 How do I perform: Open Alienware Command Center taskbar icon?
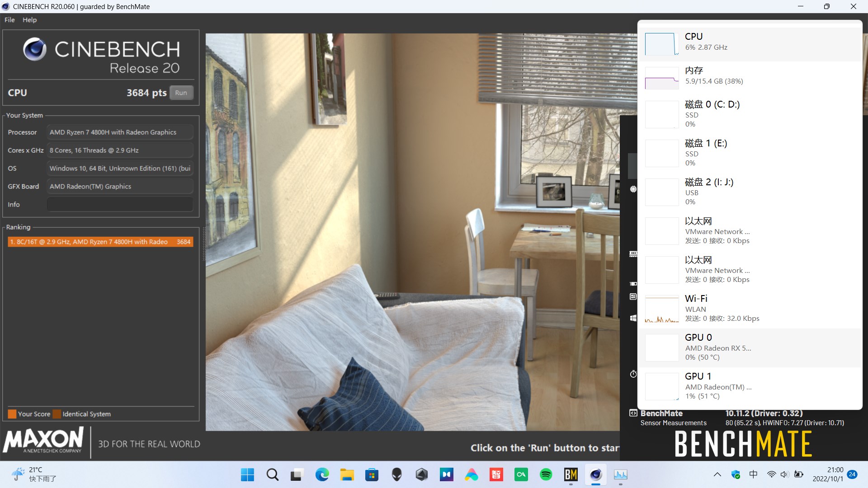[x=396, y=474]
